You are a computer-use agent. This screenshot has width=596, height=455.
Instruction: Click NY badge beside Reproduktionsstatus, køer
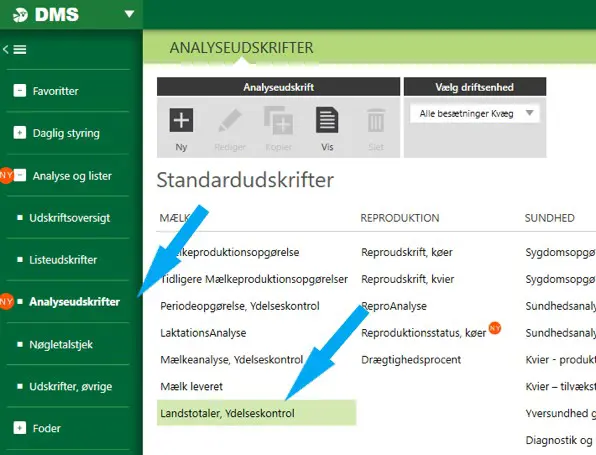tap(495, 327)
